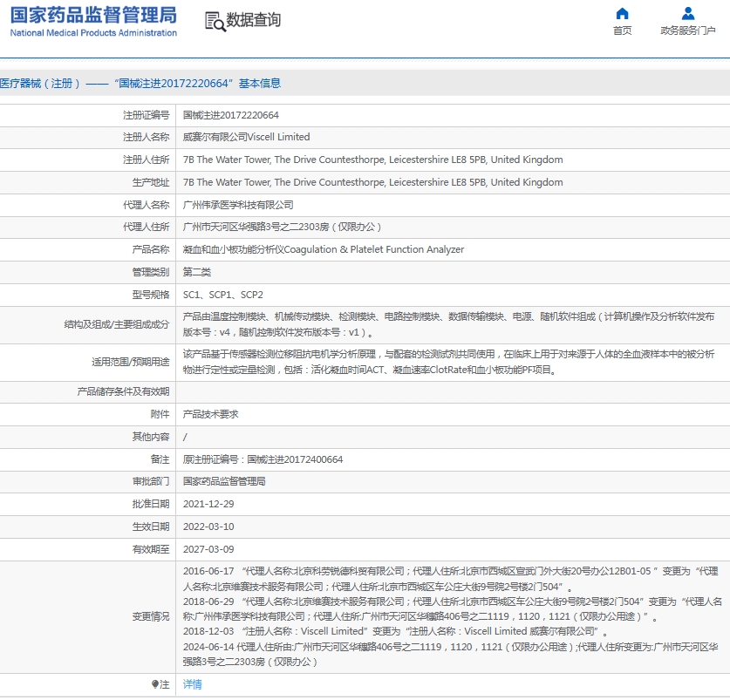This screenshot has width=730, height=700.
Task: Click agent name 广州伟承医学科技有限公司
Action: click(x=238, y=205)
